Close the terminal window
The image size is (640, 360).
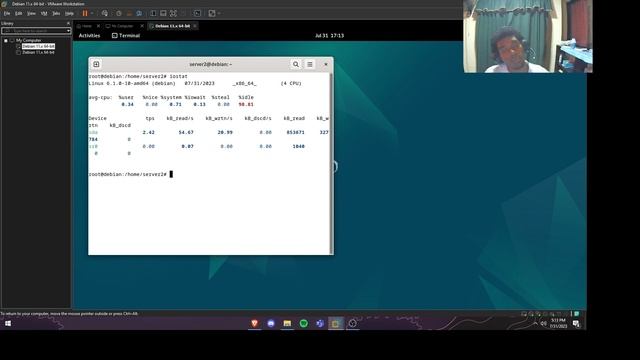click(326, 64)
